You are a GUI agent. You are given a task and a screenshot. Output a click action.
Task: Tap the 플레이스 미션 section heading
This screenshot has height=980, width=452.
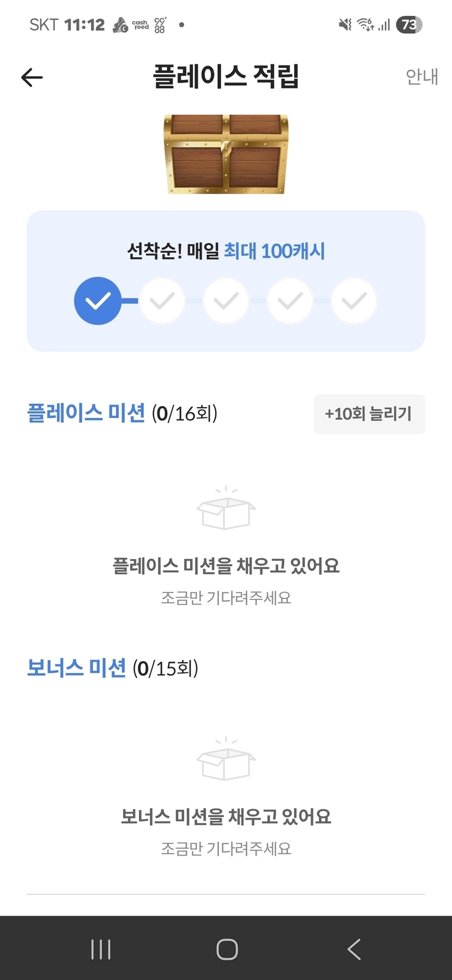(x=86, y=413)
